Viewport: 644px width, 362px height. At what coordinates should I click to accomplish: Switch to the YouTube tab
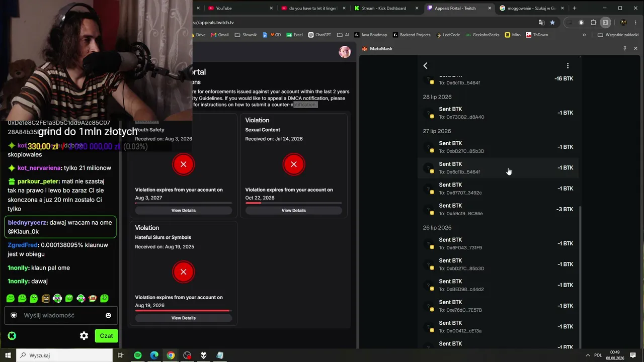[x=240, y=8]
